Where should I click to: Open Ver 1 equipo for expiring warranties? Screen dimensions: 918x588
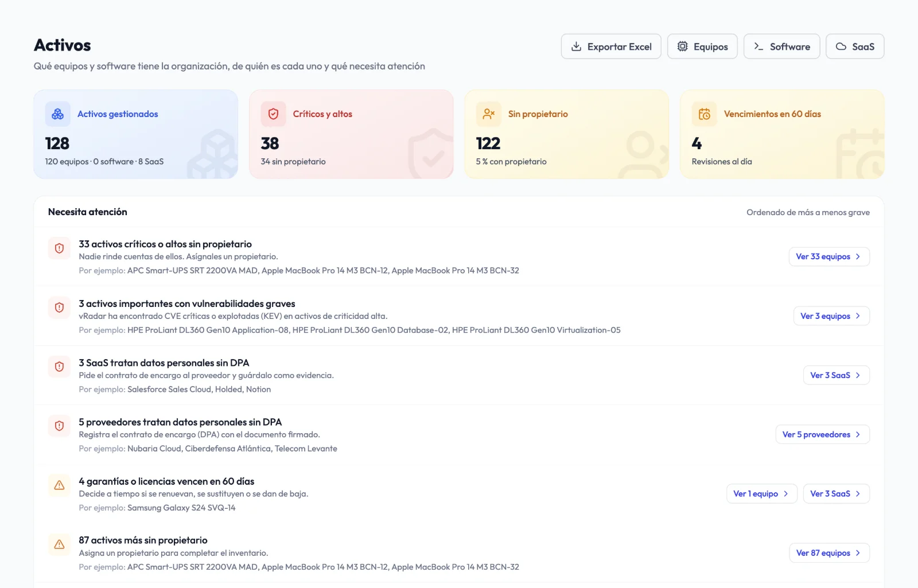point(762,494)
